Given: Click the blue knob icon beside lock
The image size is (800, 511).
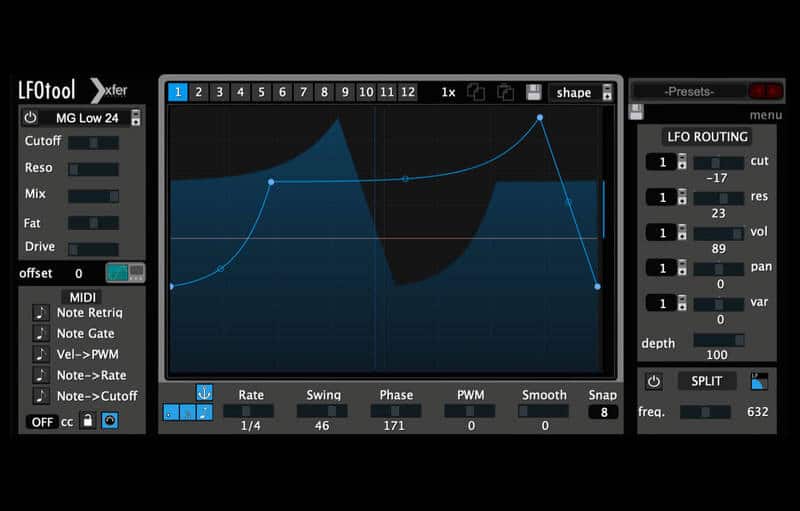Looking at the screenshot, I should point(110,421).
